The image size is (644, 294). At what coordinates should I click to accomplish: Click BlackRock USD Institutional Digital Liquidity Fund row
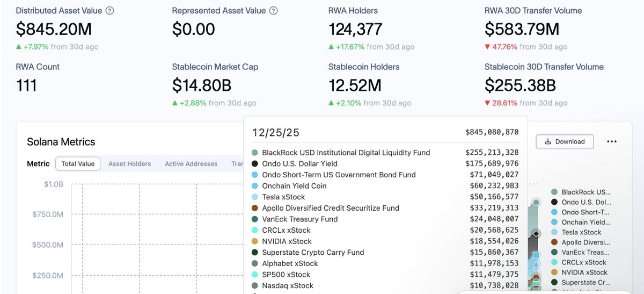pos(385,153)
